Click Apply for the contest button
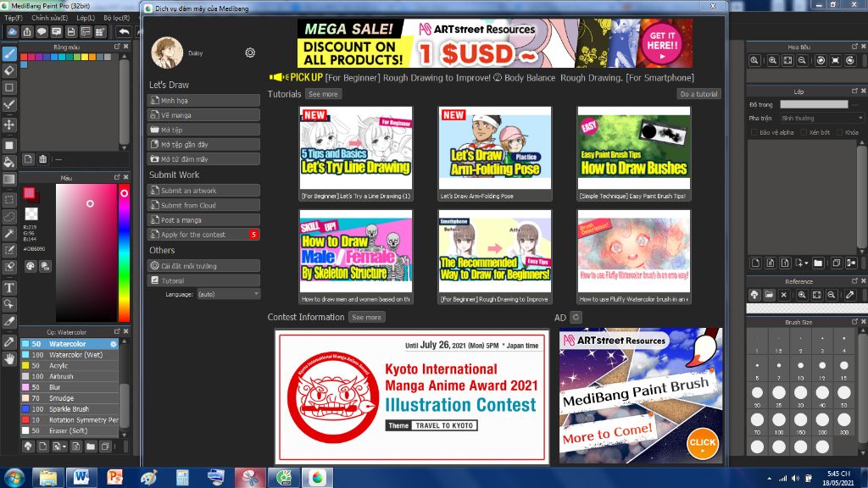Screen dimensions: 868x488 click(203, 235)
